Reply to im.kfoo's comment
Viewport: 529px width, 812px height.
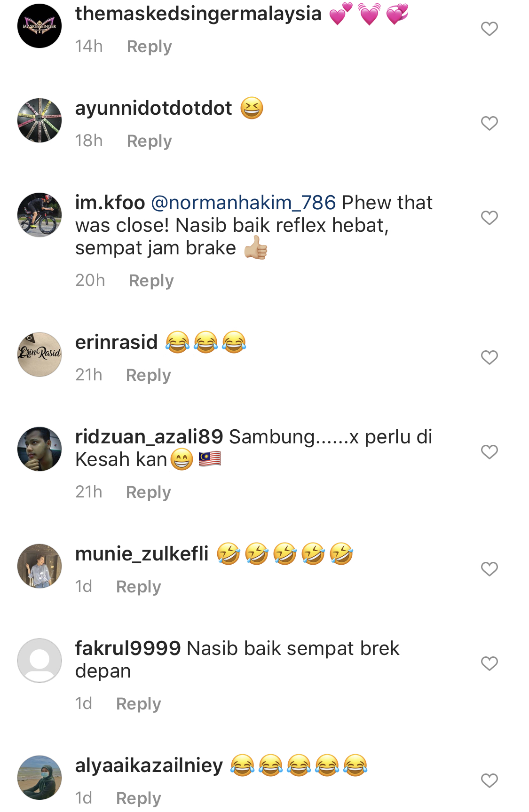click(x=151, y=281)
